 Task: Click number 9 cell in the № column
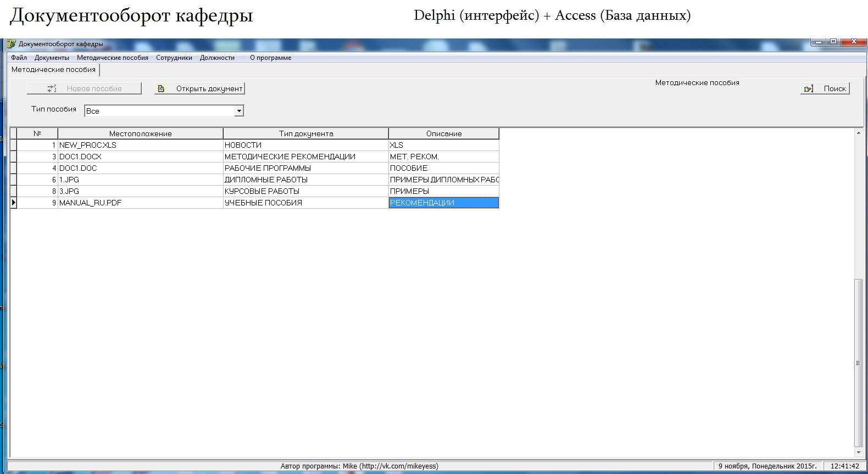[37, 203]
